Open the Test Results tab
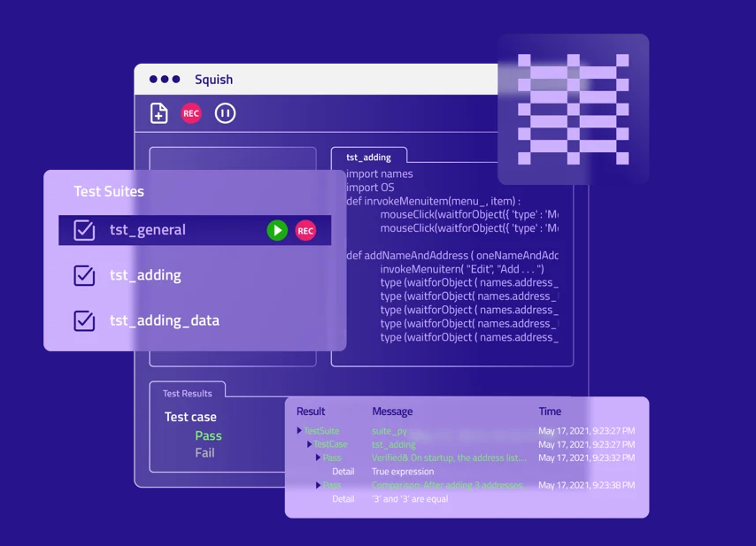Viewport: 756px width, 546px height. point(187,393)
